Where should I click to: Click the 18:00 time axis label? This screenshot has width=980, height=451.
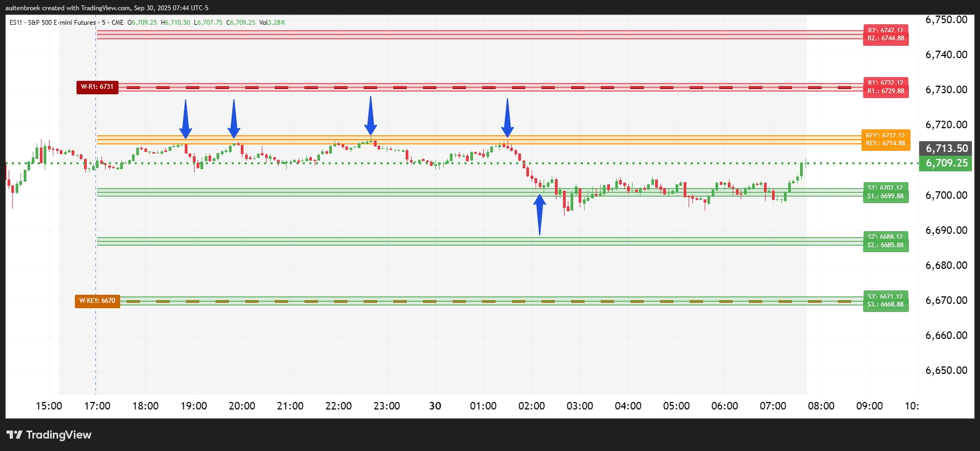click(145, 406)
